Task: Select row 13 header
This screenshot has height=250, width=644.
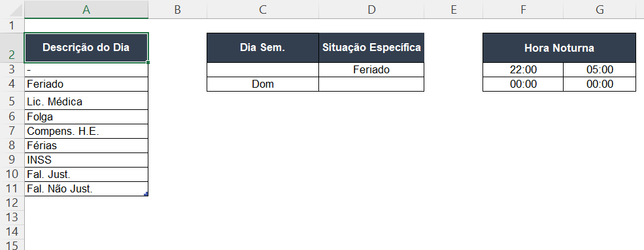Action: click(x=12, y=217)
